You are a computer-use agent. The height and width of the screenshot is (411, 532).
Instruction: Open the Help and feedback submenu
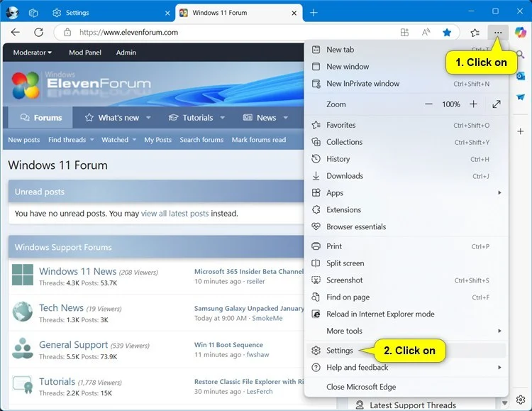406,368
